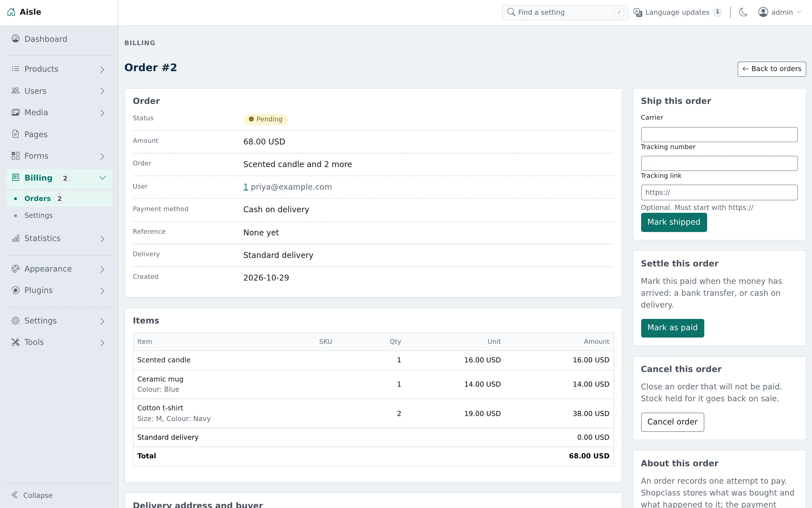The height and width of the screenshot is (508, 812).
Task: Collapse the sidebar
Action: click(x=32, y=495)
